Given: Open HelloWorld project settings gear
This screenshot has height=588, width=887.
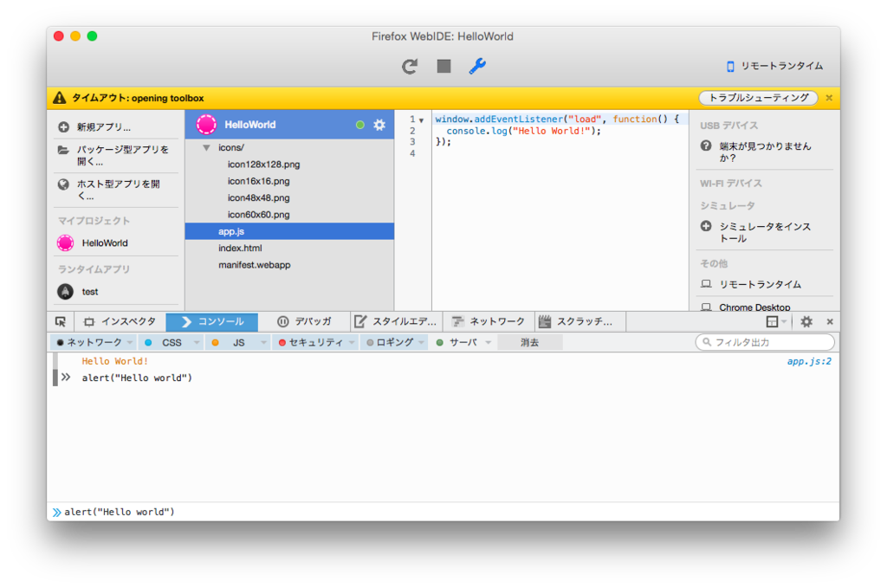Looking at the screenshot, I should pyautogui.click(x=379, y=125).
